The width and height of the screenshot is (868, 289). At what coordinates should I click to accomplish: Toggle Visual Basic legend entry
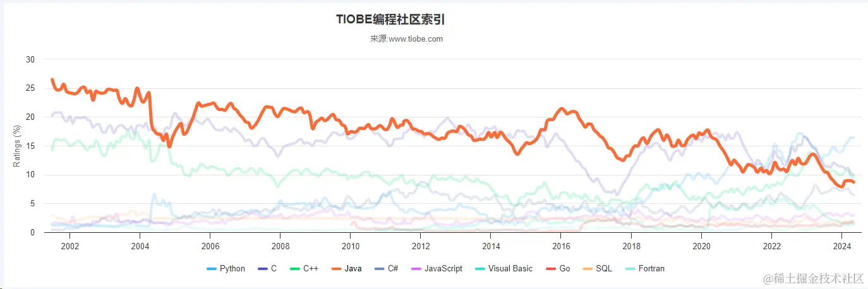[x=503, y=268]
